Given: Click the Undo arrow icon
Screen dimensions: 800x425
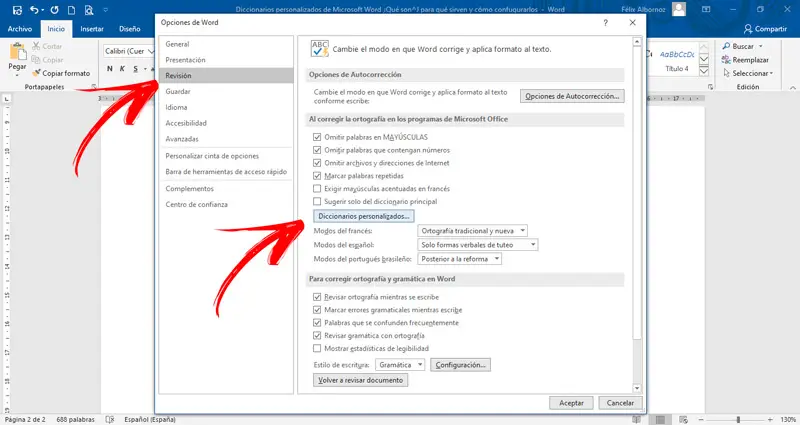Looking at the screenshot, I should (34, 10).
